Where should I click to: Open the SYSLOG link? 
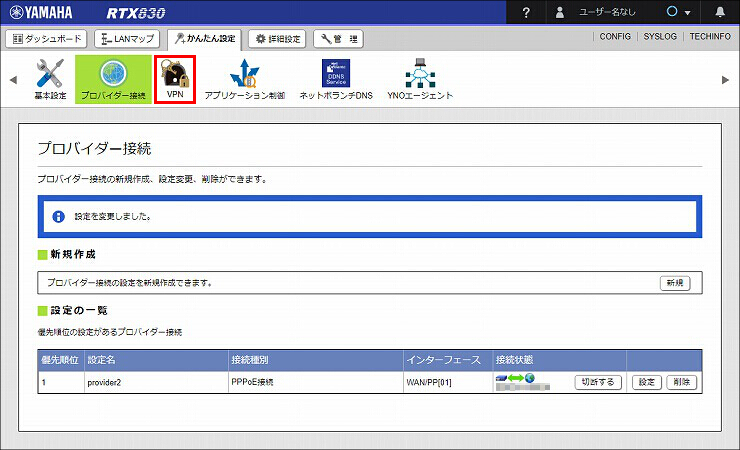[660, 36]
